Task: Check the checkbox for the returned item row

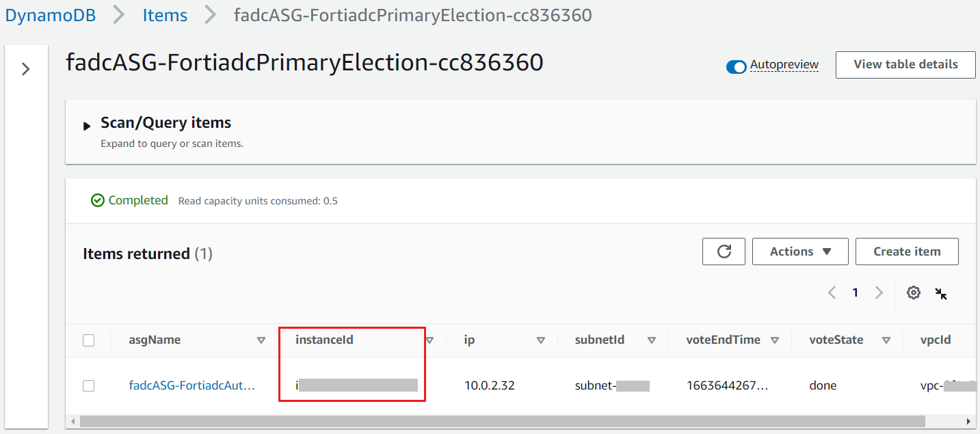Action: (x=88, y=385)
